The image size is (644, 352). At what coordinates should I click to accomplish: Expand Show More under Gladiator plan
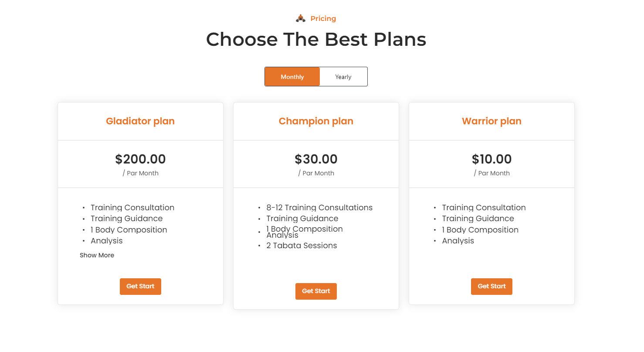(x=97, y=255)
